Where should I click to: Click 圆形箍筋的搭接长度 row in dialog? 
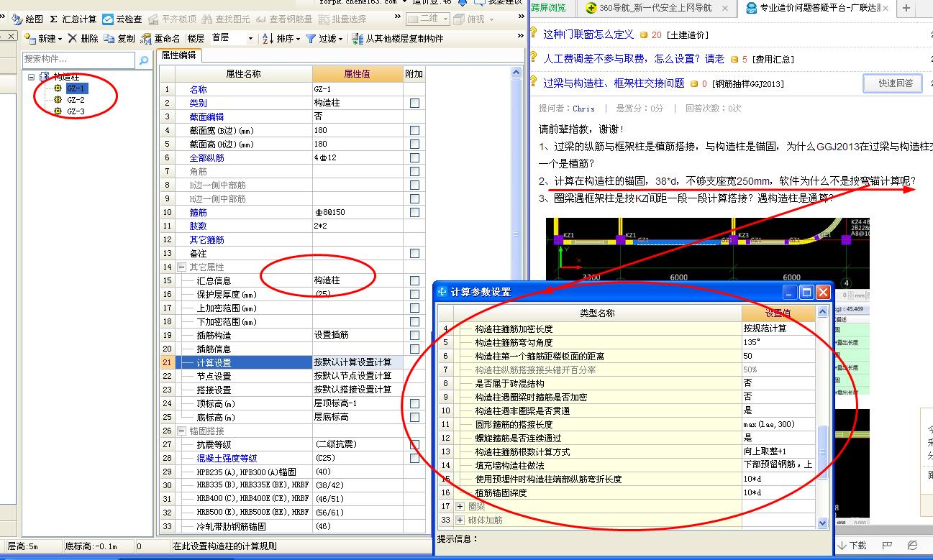pos(626,425)
